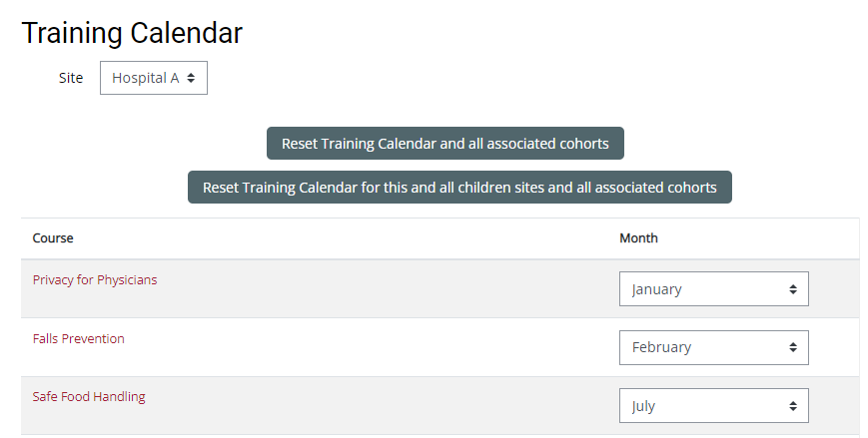Click the up-down arrow icon beside July

pos(793,406)
